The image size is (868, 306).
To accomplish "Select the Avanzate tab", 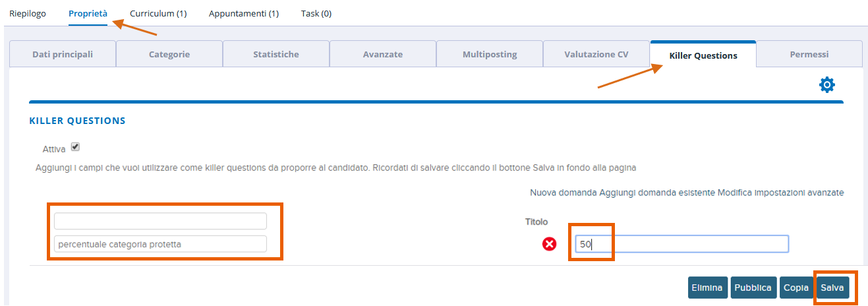I will click(x=383, y=54).
